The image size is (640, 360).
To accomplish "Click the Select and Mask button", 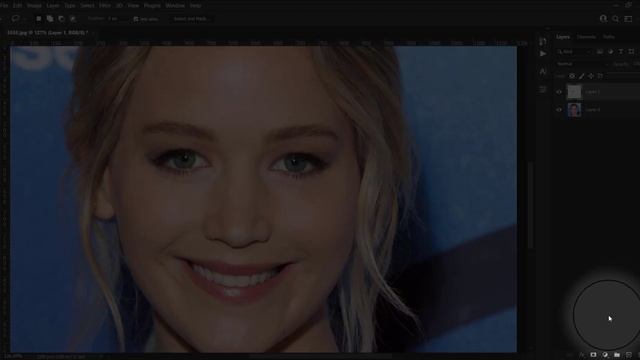I will [x=191, y=19].
